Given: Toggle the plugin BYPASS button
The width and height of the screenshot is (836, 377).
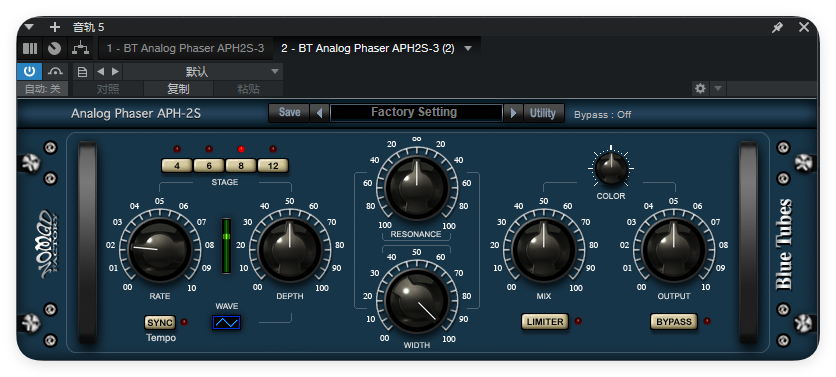Looking at the screenshot, I should (674, 322).
